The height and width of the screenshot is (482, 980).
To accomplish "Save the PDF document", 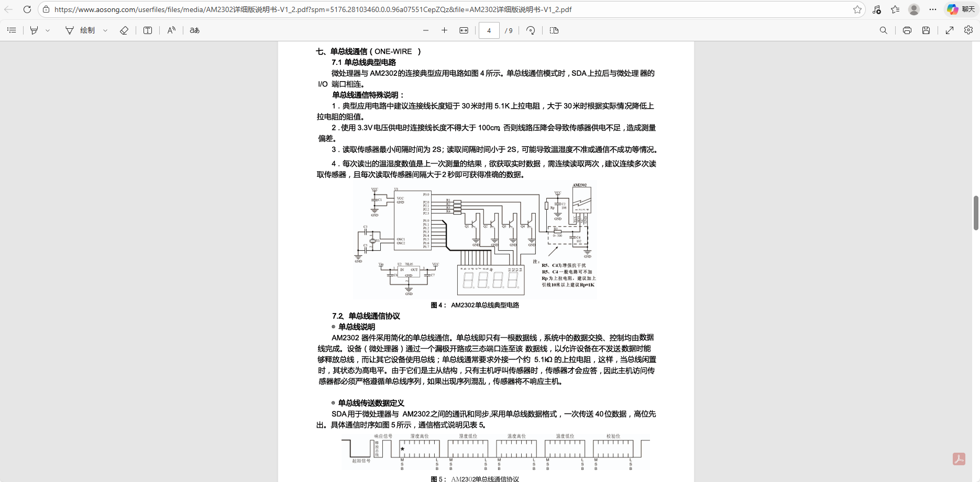I will [926, 30].
